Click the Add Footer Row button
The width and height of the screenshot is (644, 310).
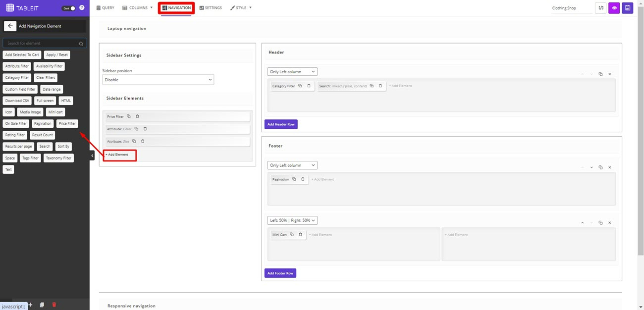tap(280, 273)
